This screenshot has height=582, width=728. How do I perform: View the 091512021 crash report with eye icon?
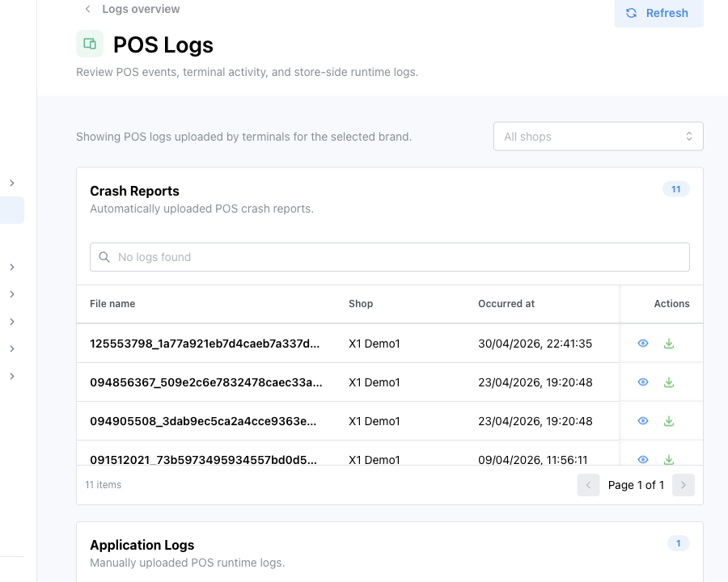click(x=642, y=459)
